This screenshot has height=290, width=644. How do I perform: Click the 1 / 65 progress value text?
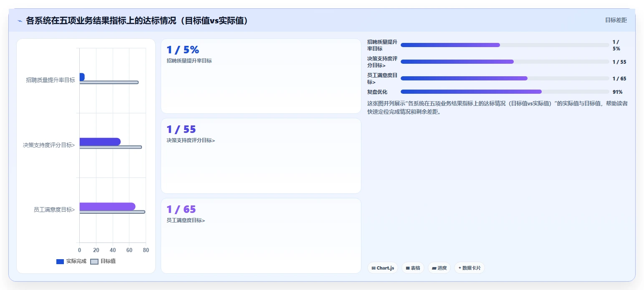click(x=619, y=79)
